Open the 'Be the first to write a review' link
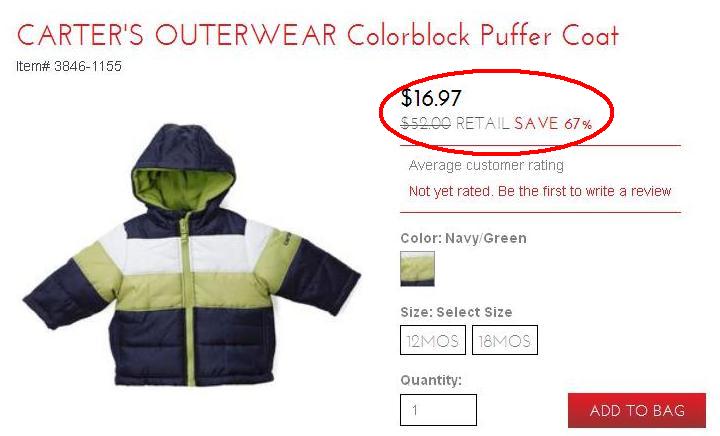Viewport: 720px width, 436px height. [x=585, y=191]
